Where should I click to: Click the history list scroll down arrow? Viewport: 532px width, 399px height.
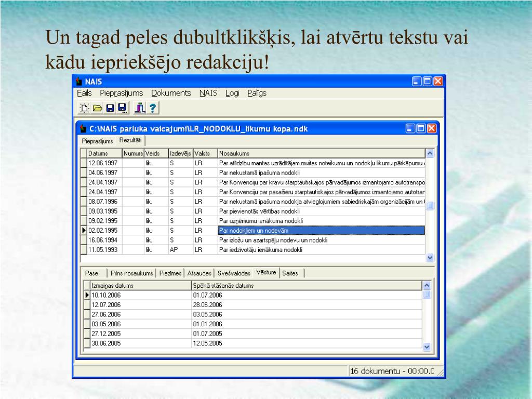pyautogui.click(x=427, y=347)
